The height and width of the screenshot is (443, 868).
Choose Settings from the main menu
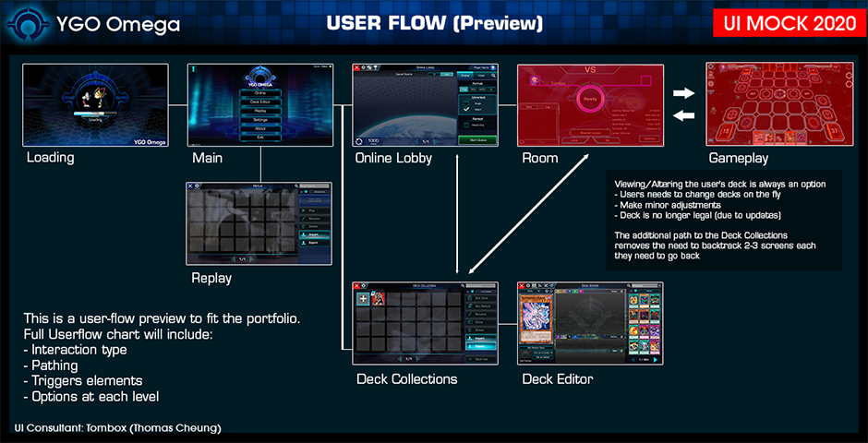(x=259, y=119)
